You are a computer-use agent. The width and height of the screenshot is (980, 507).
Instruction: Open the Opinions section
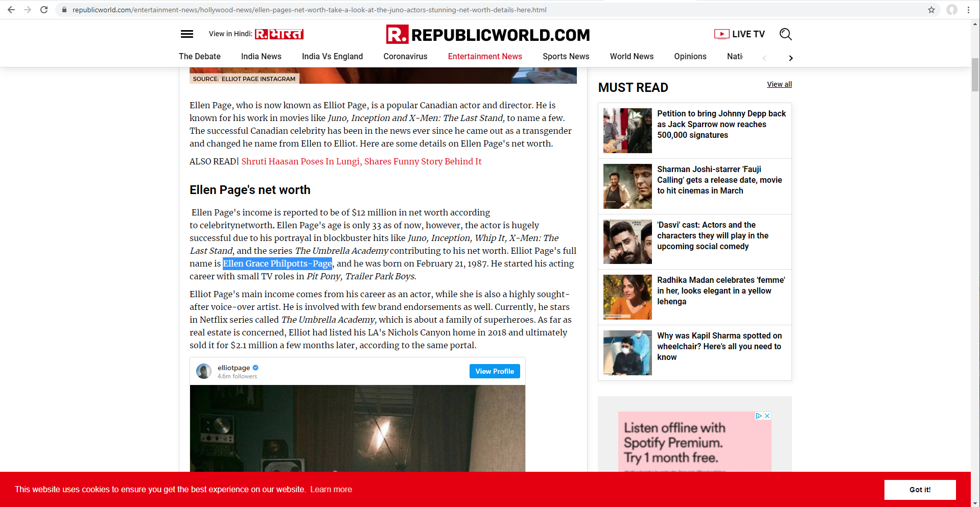click(690, 56)
